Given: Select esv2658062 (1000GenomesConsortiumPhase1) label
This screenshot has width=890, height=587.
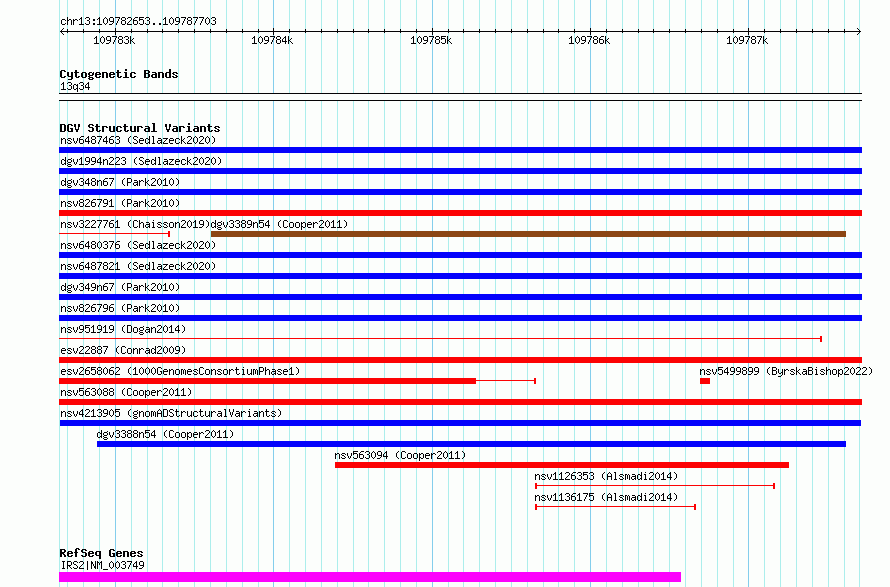Looking at the screenshot, I should coord(180,371).
